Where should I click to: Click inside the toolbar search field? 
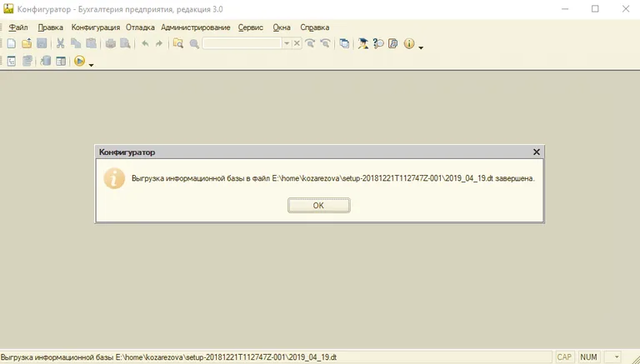tap(242, 43)
